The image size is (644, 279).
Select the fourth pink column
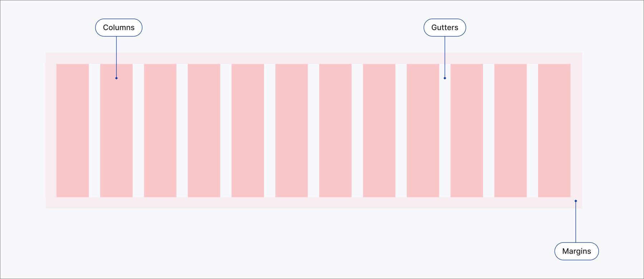point(204,131)
